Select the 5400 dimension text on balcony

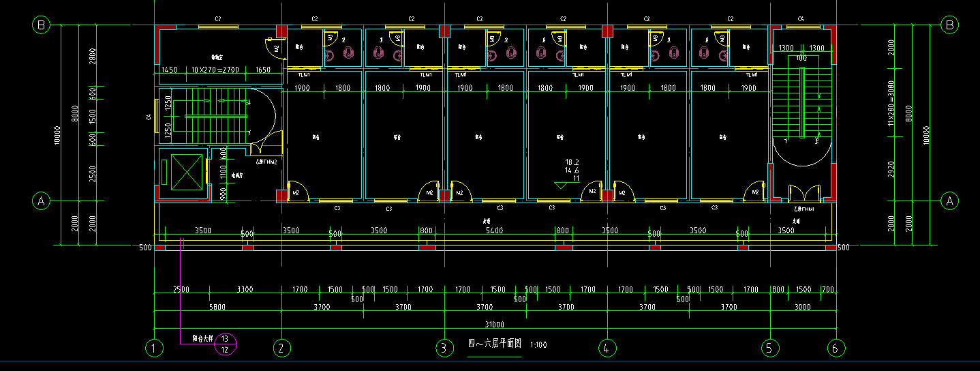coord(494,231)
